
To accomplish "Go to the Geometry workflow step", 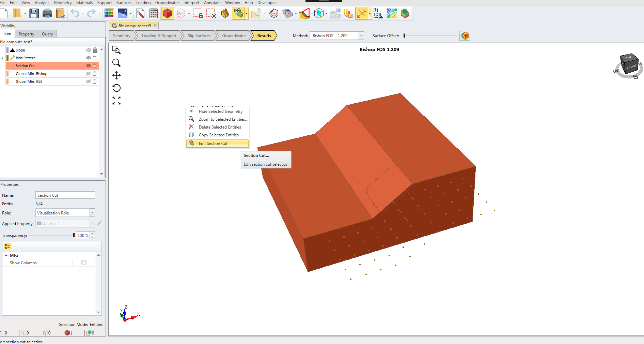I will [x=122, y=36].
